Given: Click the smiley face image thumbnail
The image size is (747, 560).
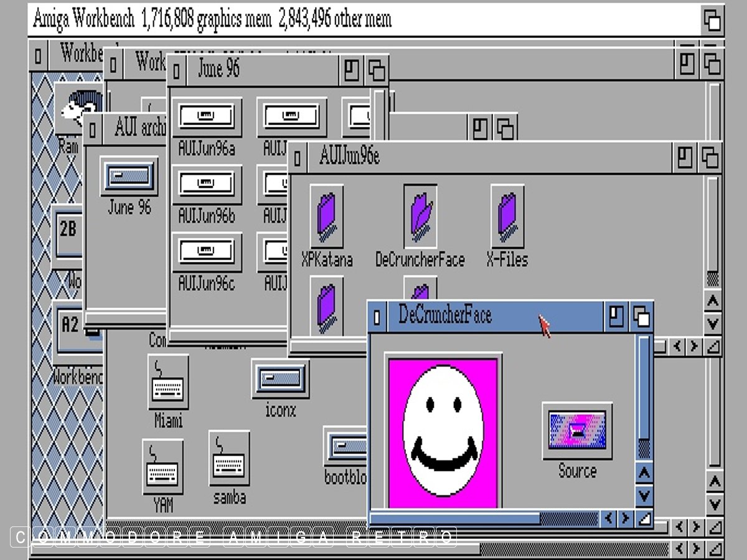Looking at the screenshot, I should point(443,431).
